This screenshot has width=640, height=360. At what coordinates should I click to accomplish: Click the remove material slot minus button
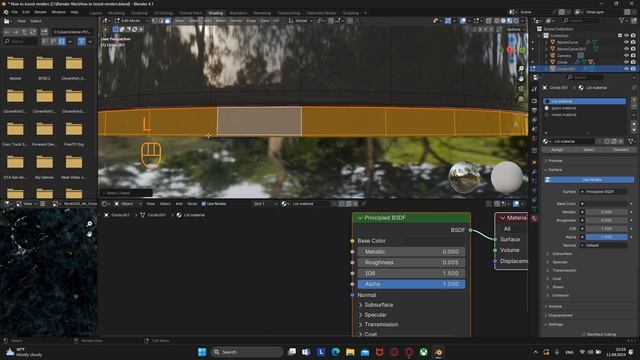634,107
